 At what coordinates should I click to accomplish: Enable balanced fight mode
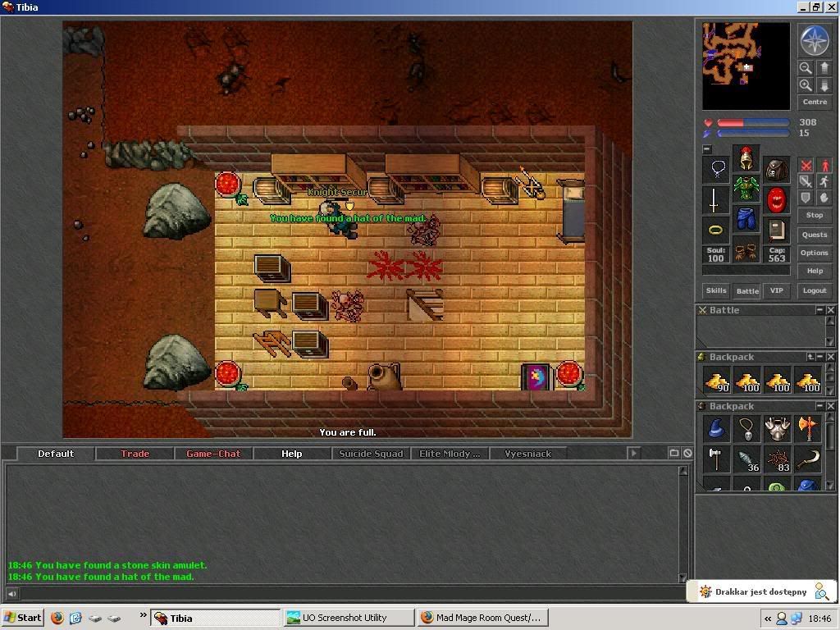(x=806, y=181)
